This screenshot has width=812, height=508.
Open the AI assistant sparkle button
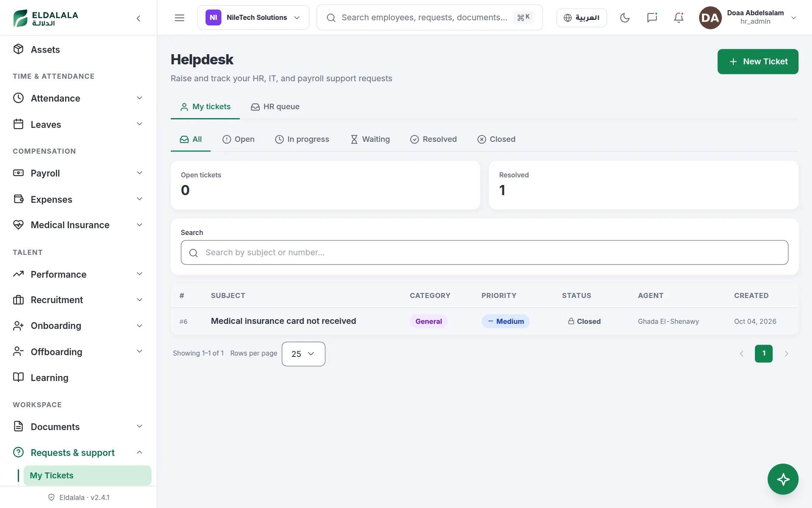(783, 479)
